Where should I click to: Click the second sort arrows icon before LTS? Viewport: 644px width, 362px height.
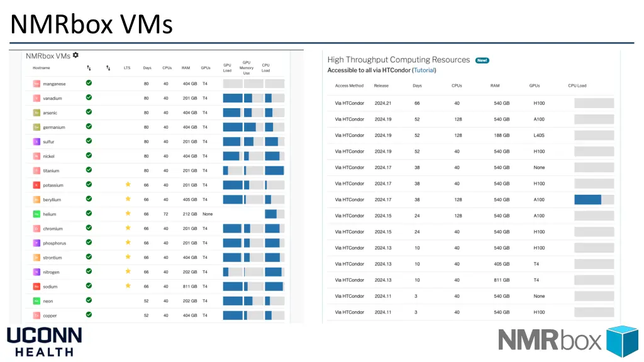click(x=108, y=68)
